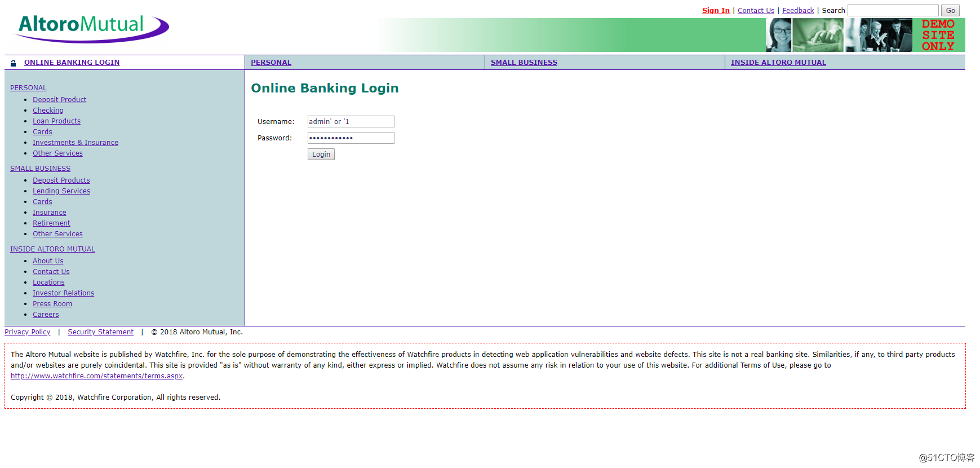Screen dimensions: 980x468
Task: Open PERSONAL heading in sidebar
Action: pos(28,88)
